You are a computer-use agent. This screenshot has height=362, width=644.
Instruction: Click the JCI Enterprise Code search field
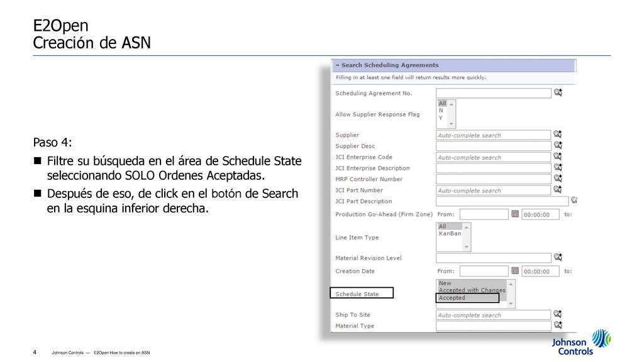pos(493,157)
